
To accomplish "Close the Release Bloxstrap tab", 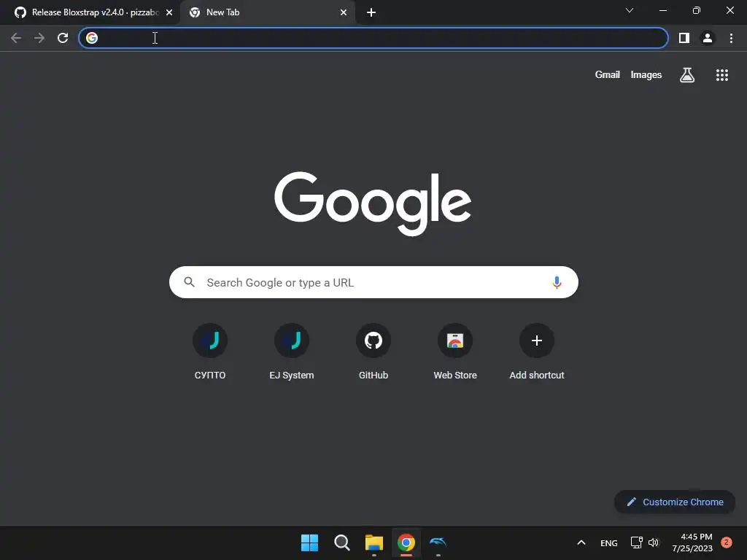I will [169, 12].
